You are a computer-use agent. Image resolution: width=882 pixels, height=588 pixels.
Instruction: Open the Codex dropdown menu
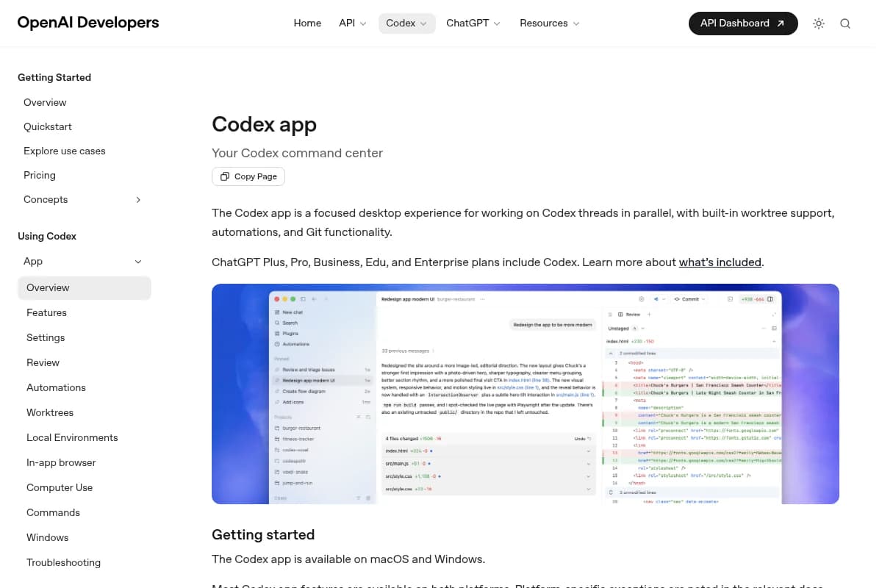pos(407,24)
